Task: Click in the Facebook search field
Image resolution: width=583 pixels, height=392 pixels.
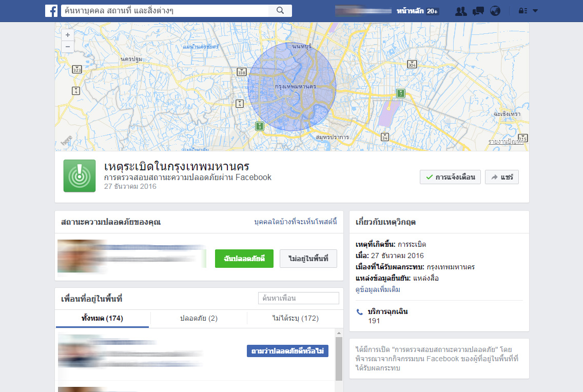Action: click(165, 11)
